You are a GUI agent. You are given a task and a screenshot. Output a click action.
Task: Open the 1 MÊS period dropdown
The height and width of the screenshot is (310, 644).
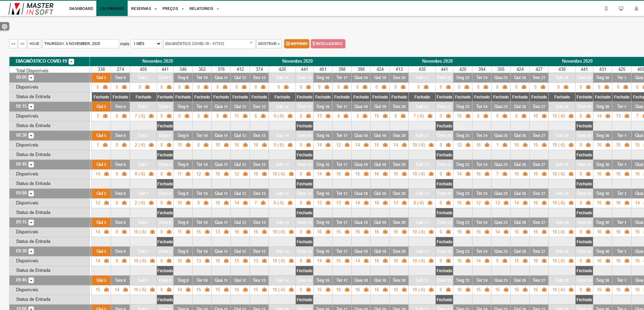coord(146,44)
